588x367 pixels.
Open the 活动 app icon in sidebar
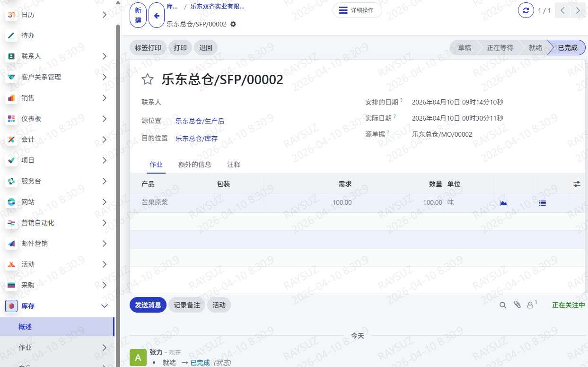(11, 264)
